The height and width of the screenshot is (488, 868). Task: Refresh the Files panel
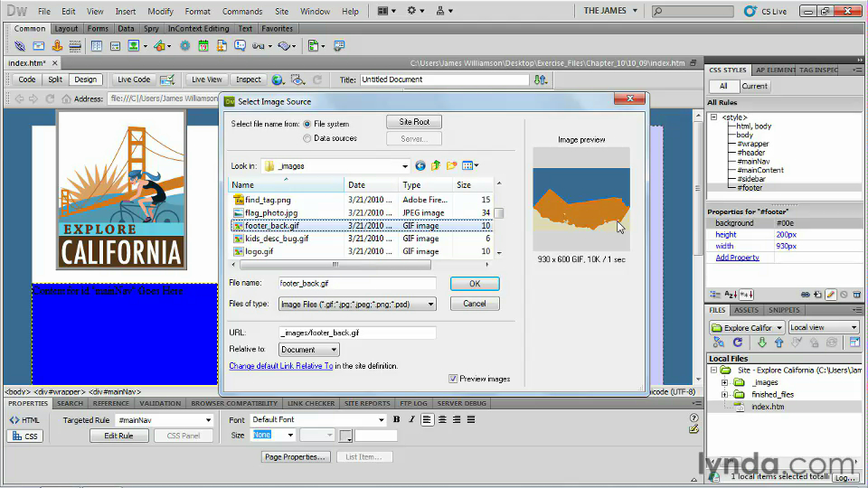pyautogui.click(x=738, y=343)
